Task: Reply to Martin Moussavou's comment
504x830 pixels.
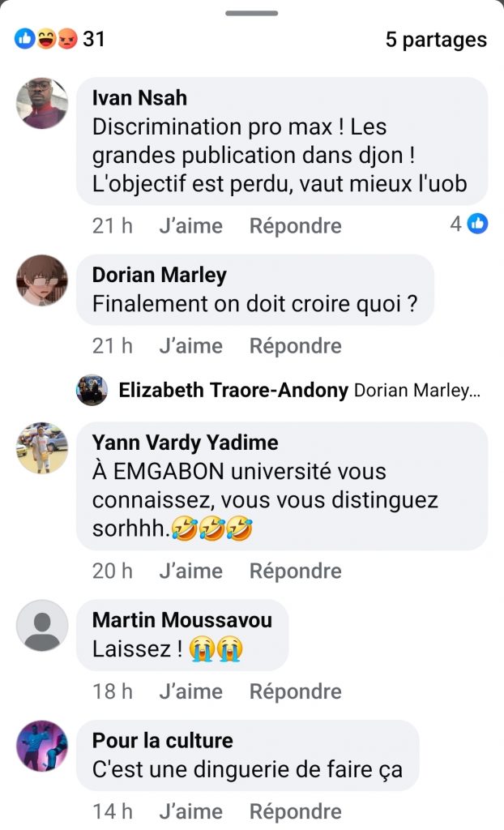Action: (295, 691)
